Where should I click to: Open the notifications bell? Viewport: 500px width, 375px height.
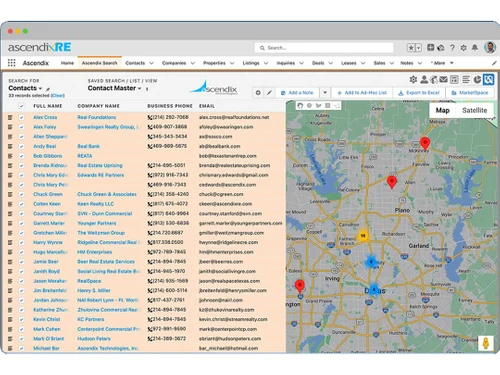(475, 48)
